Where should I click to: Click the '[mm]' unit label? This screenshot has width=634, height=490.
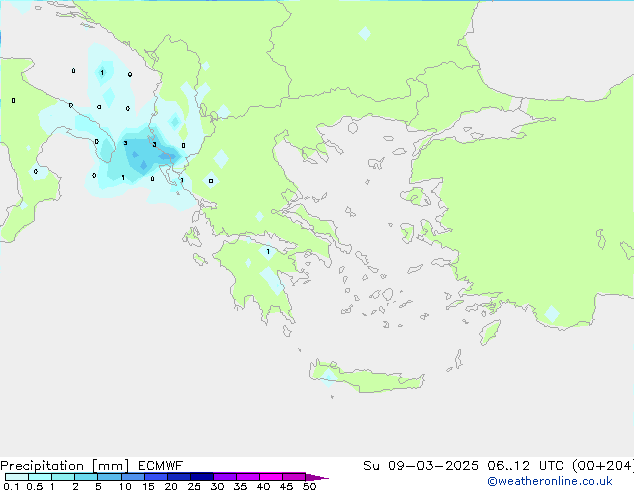coord(110,466)
